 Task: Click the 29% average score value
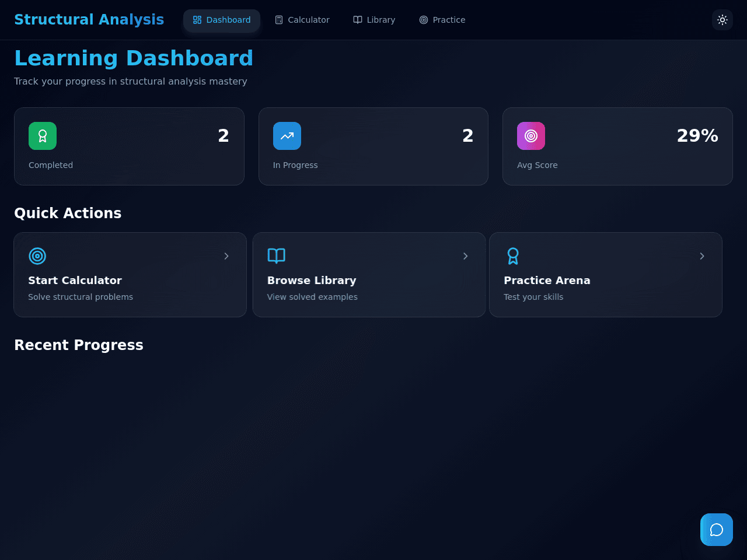coord(697,136)
